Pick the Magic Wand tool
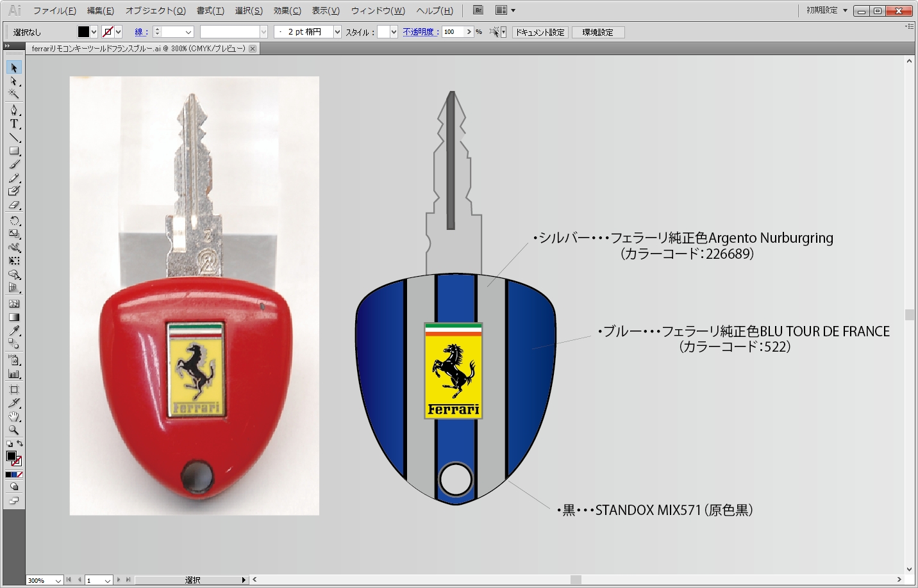The height and width of the screenshot is (588, 918). (x=13, y=94)
